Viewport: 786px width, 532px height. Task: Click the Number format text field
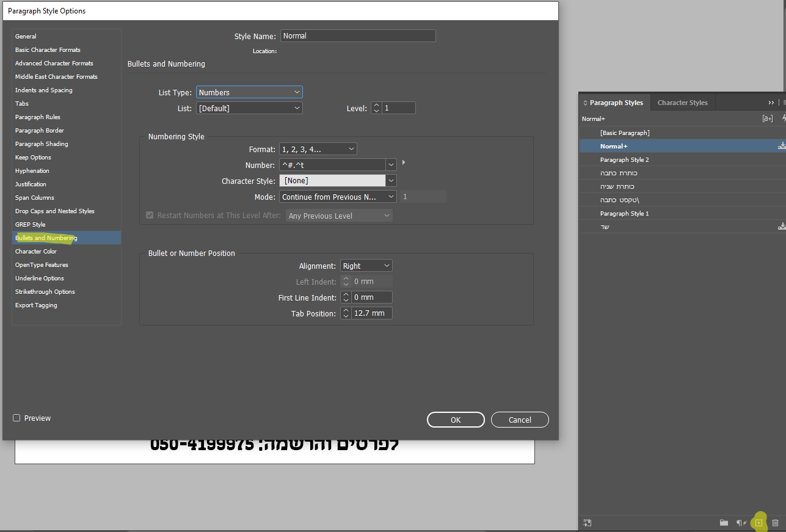pyautogui.click(x=332, y=165)
